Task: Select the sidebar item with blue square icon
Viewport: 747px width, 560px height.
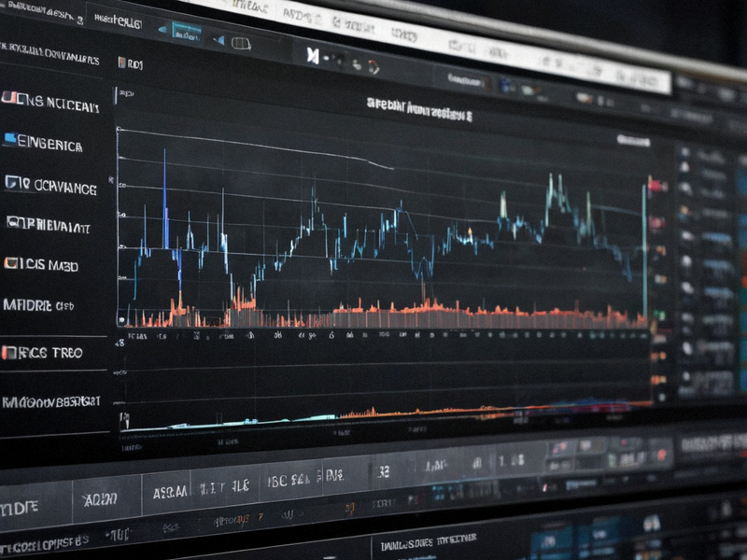Action: [43, 143]
